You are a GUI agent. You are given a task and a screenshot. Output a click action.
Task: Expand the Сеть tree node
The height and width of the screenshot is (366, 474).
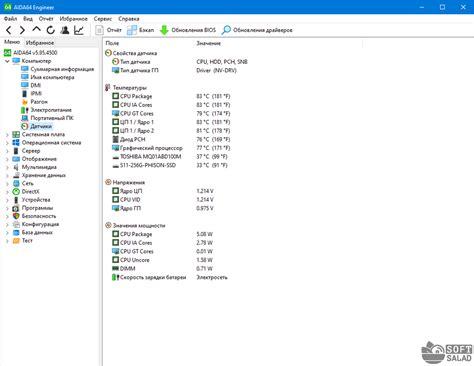tap(7, 184)
